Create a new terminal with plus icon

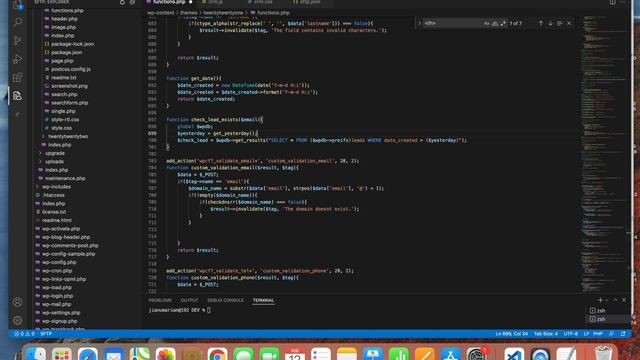click(x=600, y=300)
